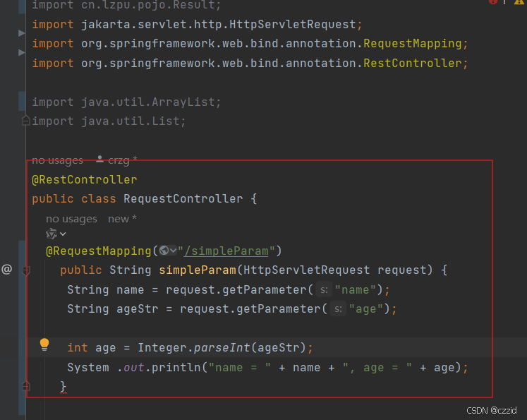This screenshot has width=527, height=420.
Task: Click the red error indicator at top right
Action: pos(493,1)
